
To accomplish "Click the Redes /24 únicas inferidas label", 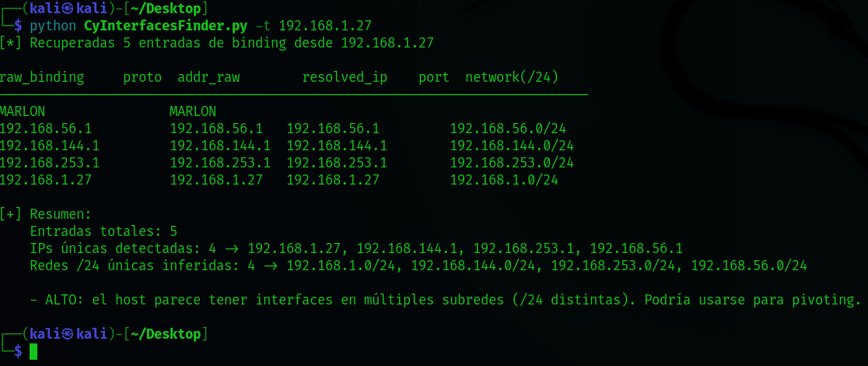I will click(142, 266).
